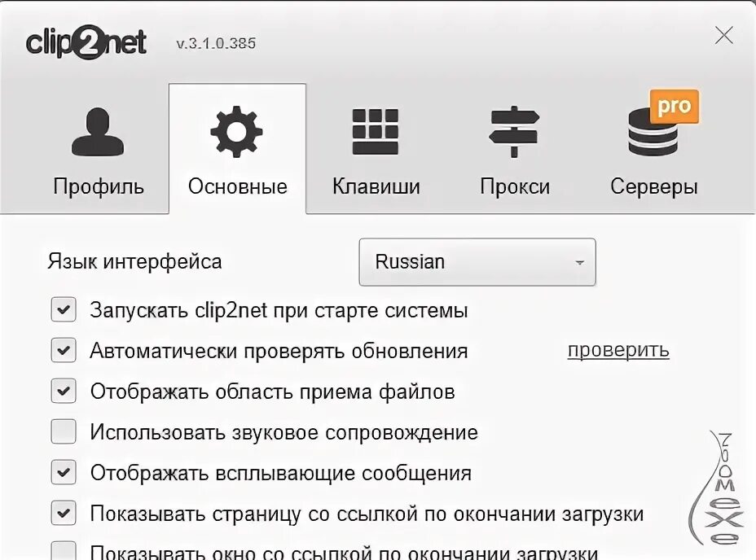Click the clip2net logo
Viewport: 756px width, 560px height.
pos(86,42)
